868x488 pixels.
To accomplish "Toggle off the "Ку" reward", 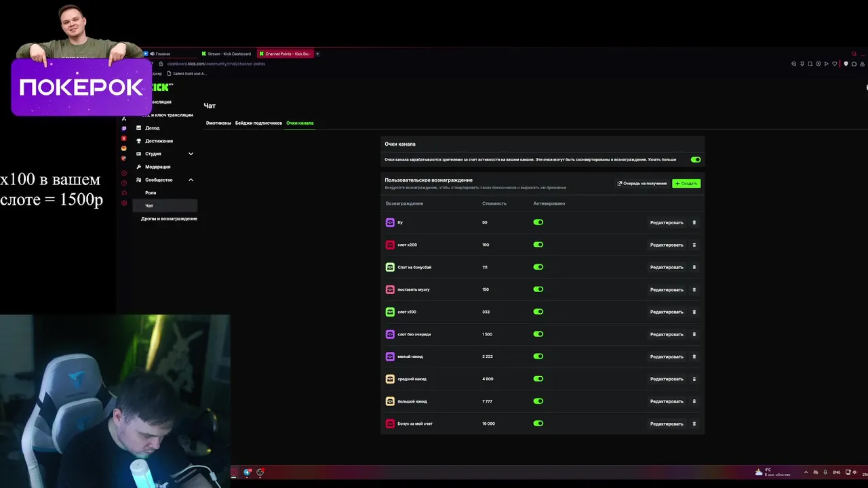I will 538,222.
